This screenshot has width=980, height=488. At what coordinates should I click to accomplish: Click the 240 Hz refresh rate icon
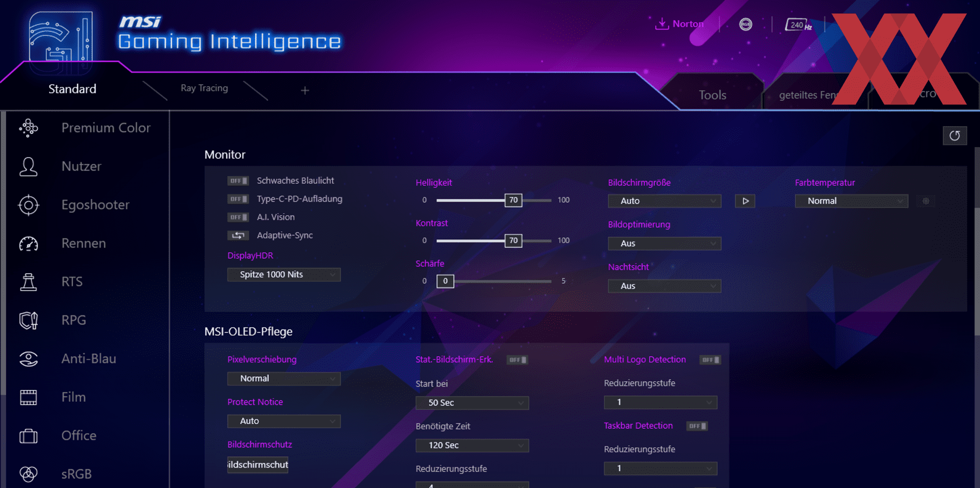click(x=798, y=25)
